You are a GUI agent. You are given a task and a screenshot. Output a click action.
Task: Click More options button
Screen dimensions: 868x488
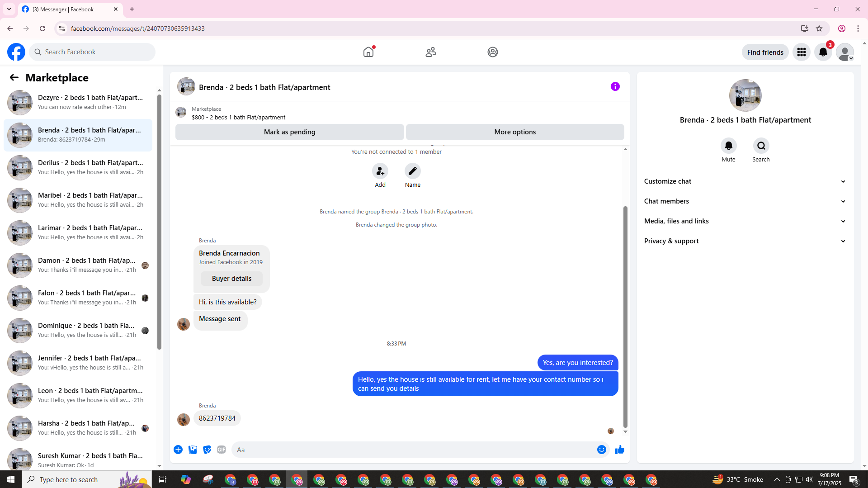pyautogui.click(x=515, y=132)
